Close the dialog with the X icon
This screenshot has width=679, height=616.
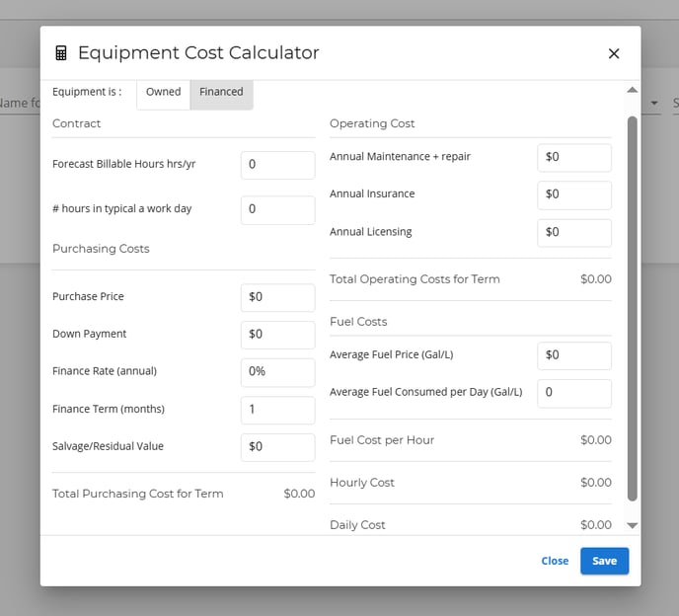click(614, 53)
